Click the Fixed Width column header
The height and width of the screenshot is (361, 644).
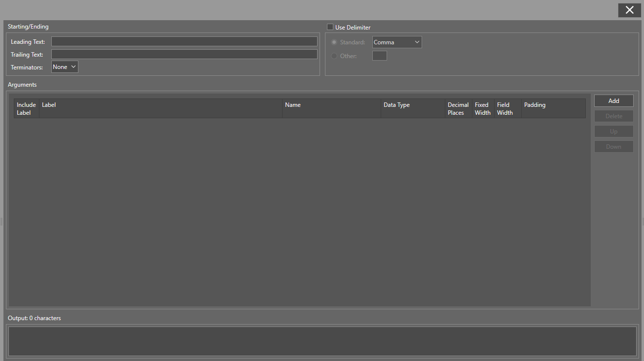tap(483, 108)
